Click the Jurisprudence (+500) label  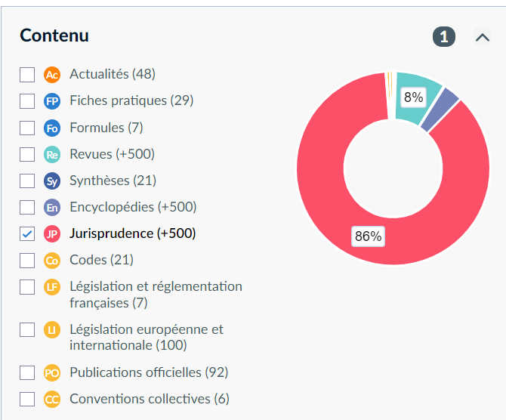(133, 233)
